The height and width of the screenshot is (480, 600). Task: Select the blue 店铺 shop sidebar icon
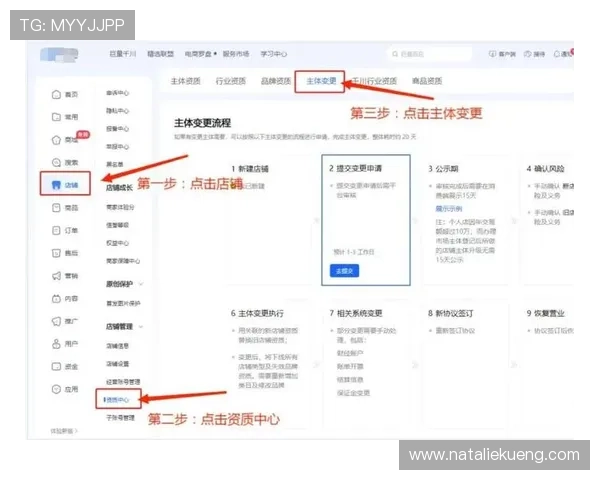coord(56,185)
